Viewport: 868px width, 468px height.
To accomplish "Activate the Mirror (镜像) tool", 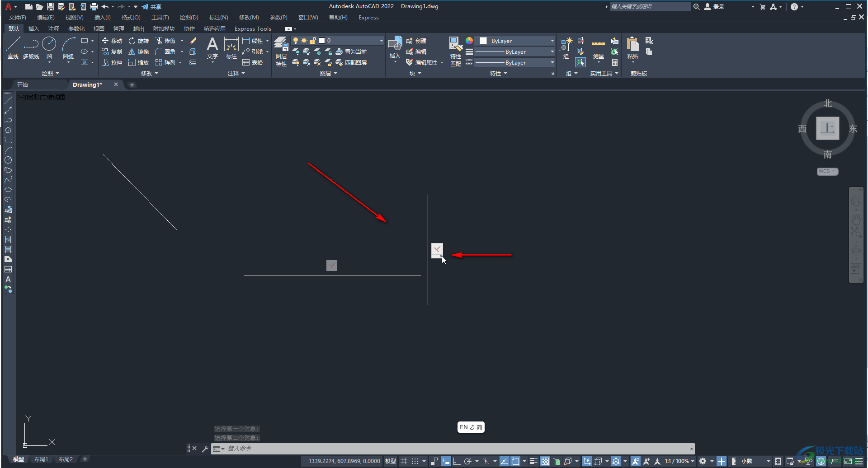I will click(139, 51).
